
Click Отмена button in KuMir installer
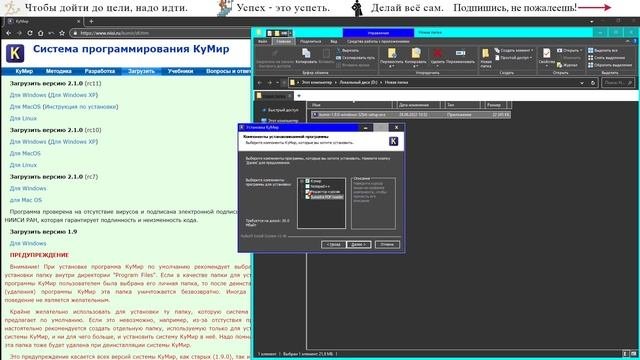[x=387, y=244]
